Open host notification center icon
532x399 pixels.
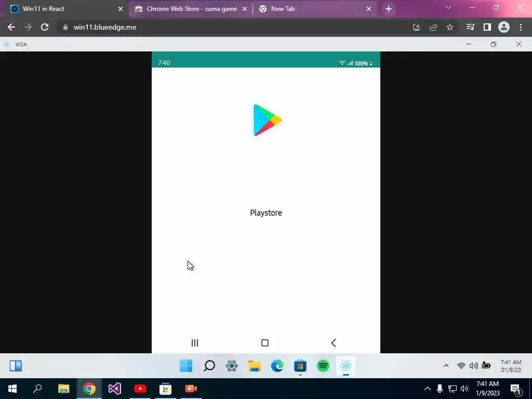coord(515,389)
